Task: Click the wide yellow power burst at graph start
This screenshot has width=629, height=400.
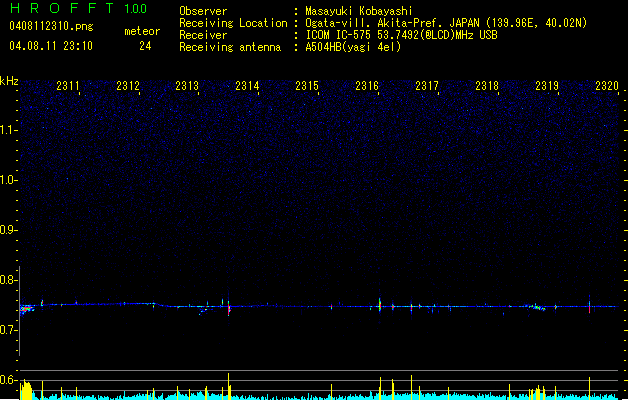Action: tap(26, 390)
